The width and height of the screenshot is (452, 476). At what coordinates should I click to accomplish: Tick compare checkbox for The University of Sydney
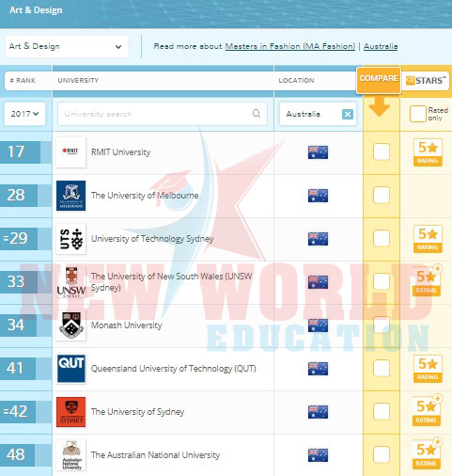coord(382,412)
